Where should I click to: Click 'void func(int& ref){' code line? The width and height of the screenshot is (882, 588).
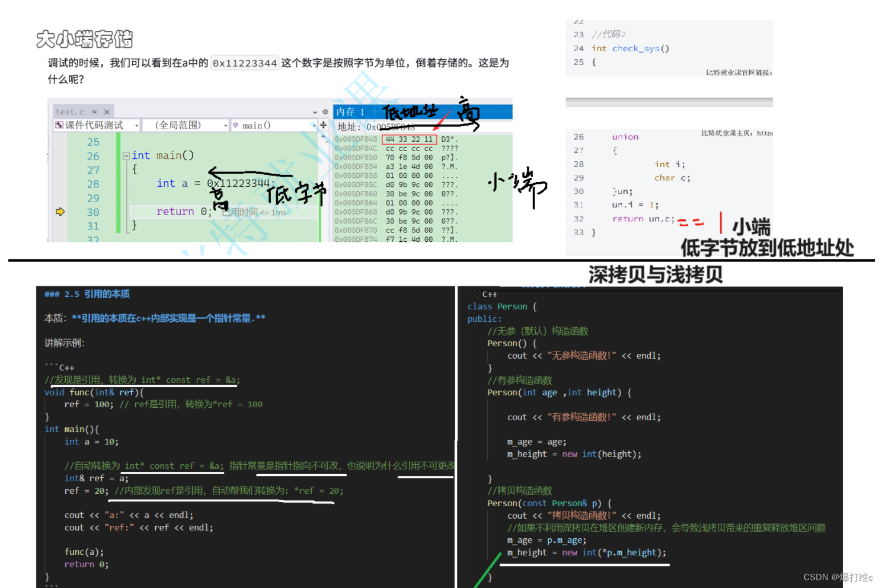click(94, 392)
